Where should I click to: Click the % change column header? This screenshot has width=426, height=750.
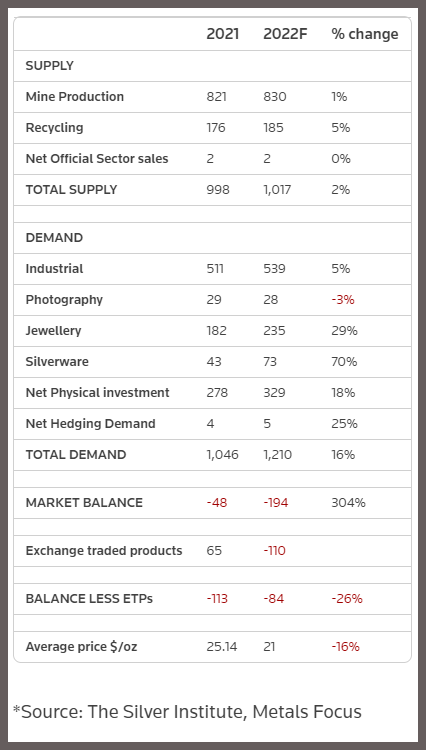(365, 34)
